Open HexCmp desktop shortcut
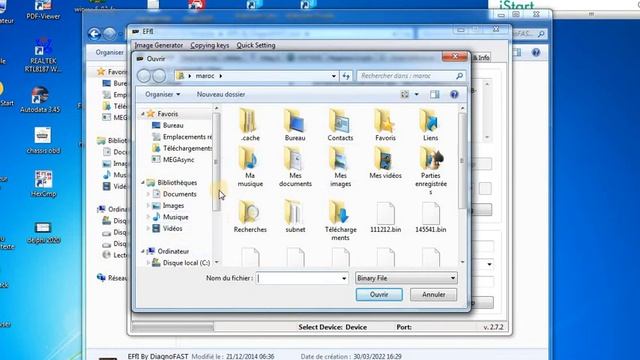 (43, 184)
